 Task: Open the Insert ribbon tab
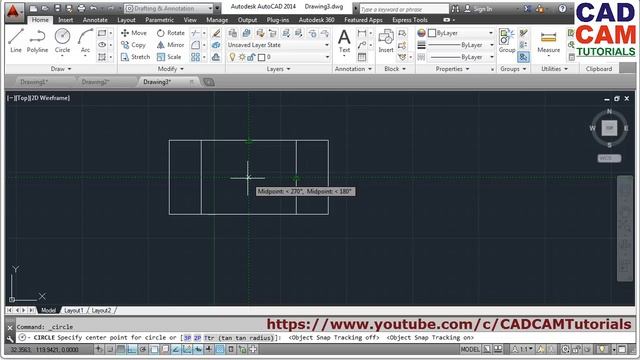(65, 20)
